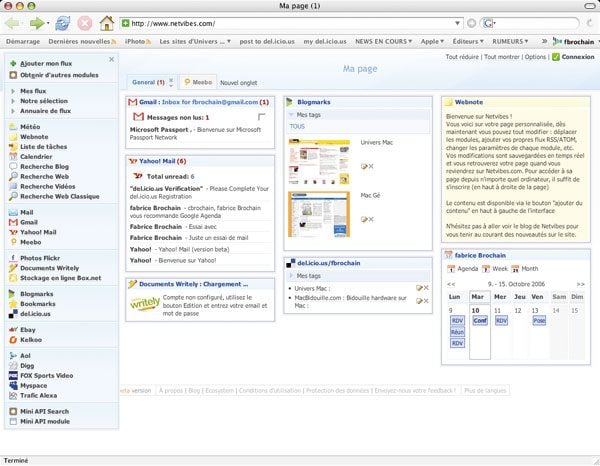Open the Gmail module from sidebar

(30, 222)
